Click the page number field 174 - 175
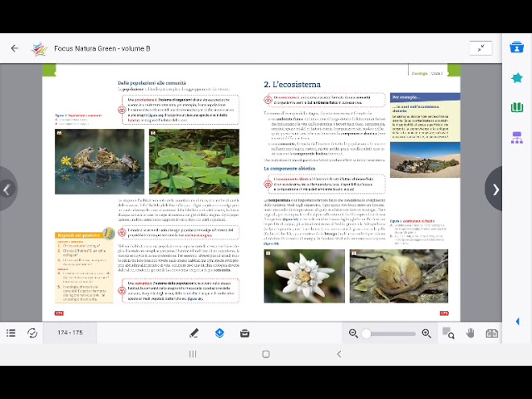The height and width of the screenshot is (399, 532). [x=70, y=332]
